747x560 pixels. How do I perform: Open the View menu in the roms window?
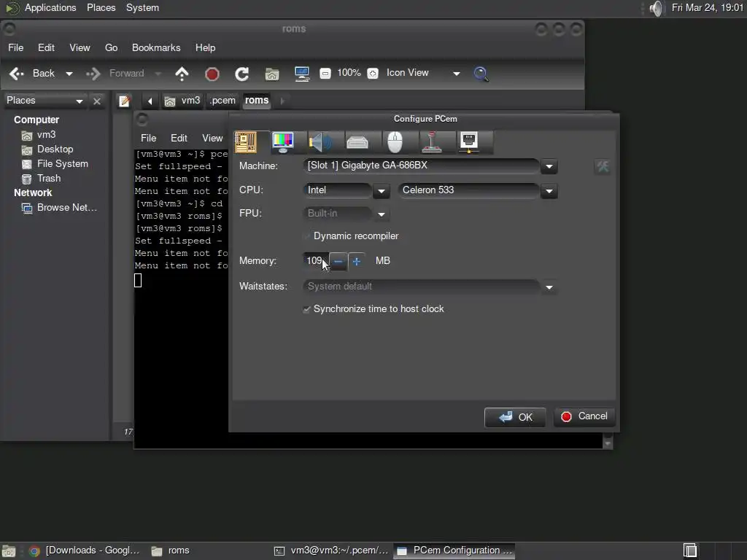pos(80,47)
